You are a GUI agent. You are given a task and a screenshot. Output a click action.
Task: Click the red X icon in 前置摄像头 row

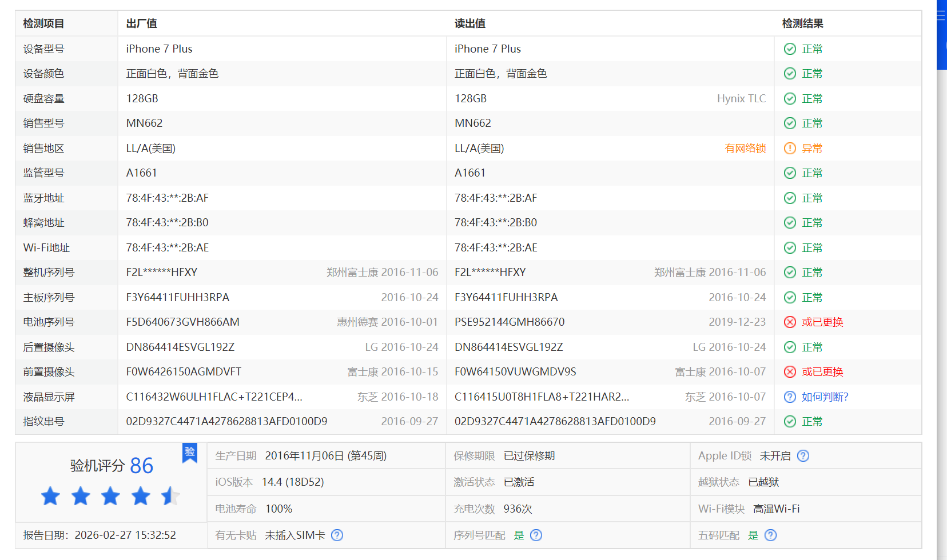click(790, 372)
